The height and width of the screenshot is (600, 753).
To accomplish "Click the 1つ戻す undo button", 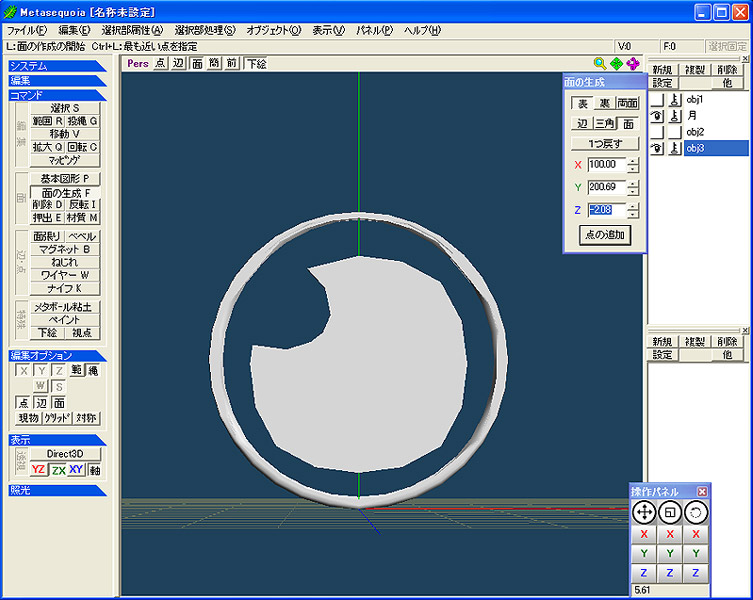I will click(605, 144).
